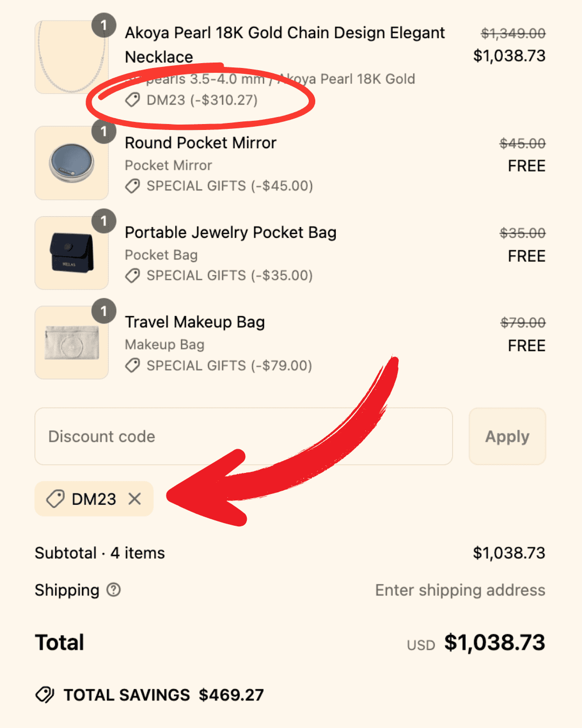The image size is (582, 728).
Task: Click the Shipping help question mark icon
Action: point(114,590)
